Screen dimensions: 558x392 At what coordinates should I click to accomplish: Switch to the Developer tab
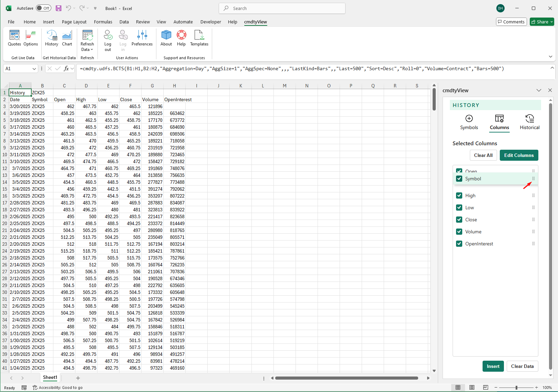211,22
